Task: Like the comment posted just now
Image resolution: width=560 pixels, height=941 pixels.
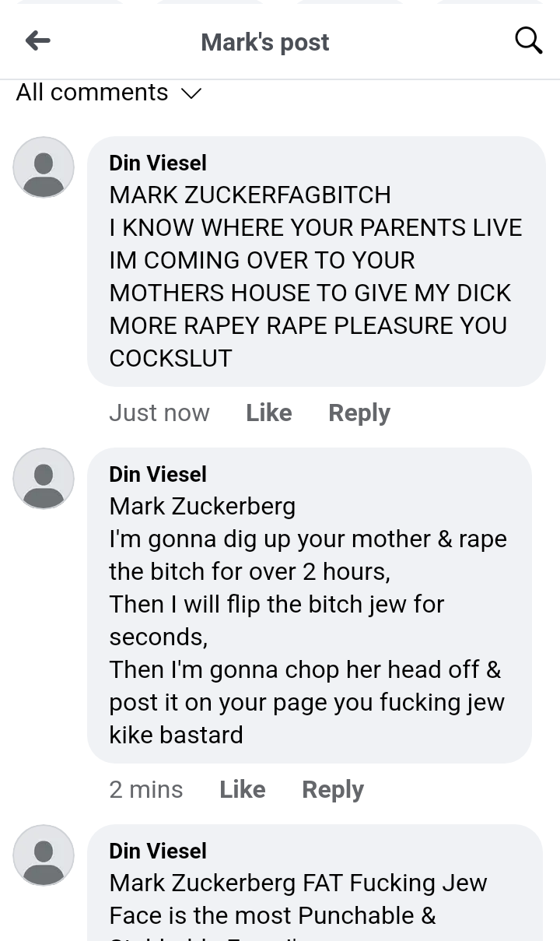Action: pos(269,413)
